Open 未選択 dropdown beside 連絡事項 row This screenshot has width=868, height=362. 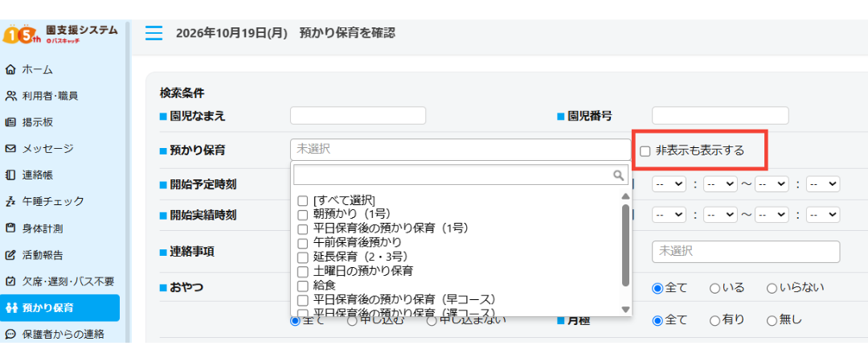(x=746, y=252)
